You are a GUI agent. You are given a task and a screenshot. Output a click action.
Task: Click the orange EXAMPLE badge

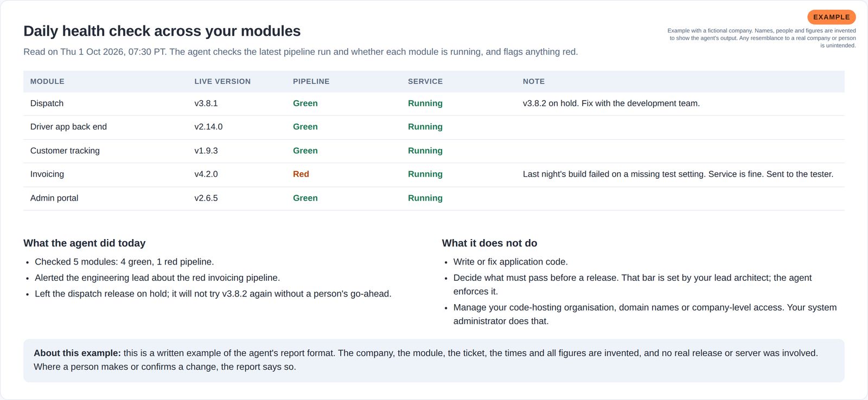tap(831, 17)
